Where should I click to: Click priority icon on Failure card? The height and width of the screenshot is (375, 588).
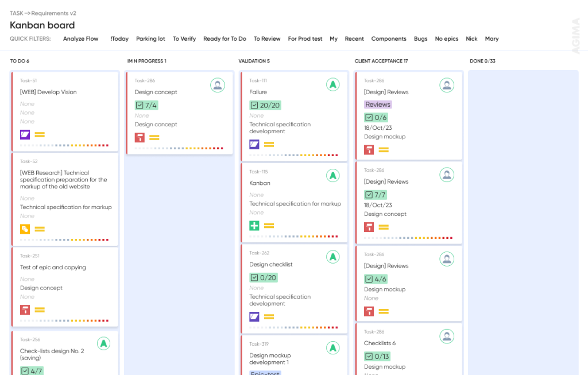(x=269, y=144)
